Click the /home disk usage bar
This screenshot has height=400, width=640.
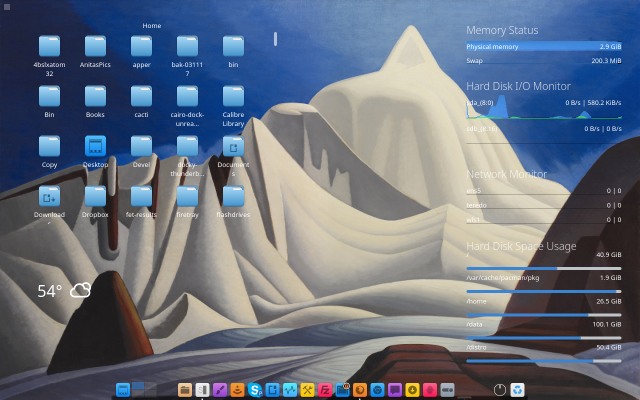(x=544, y=315)
